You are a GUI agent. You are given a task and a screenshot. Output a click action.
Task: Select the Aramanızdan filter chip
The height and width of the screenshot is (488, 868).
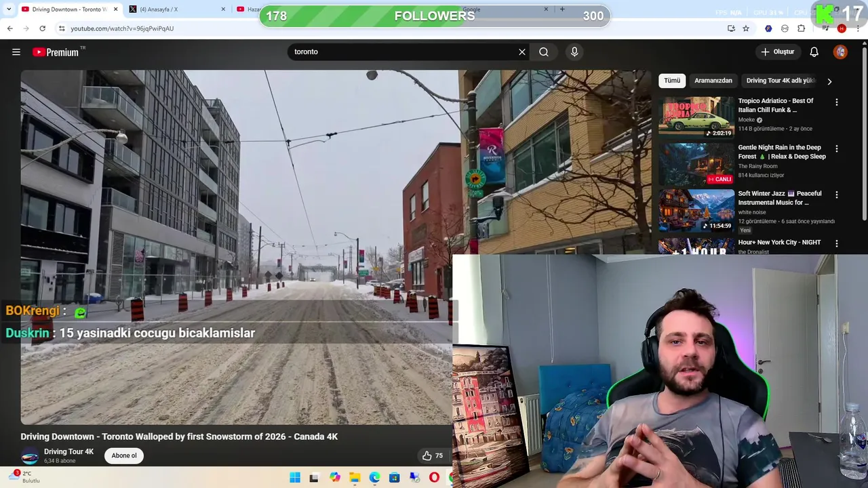coord(713,81)
